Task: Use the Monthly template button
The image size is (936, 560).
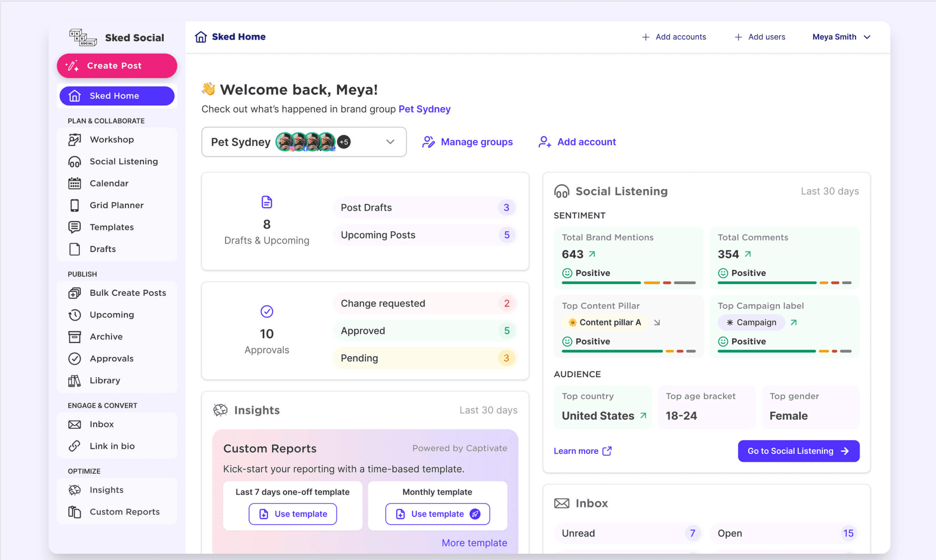Action: [437, 514]
